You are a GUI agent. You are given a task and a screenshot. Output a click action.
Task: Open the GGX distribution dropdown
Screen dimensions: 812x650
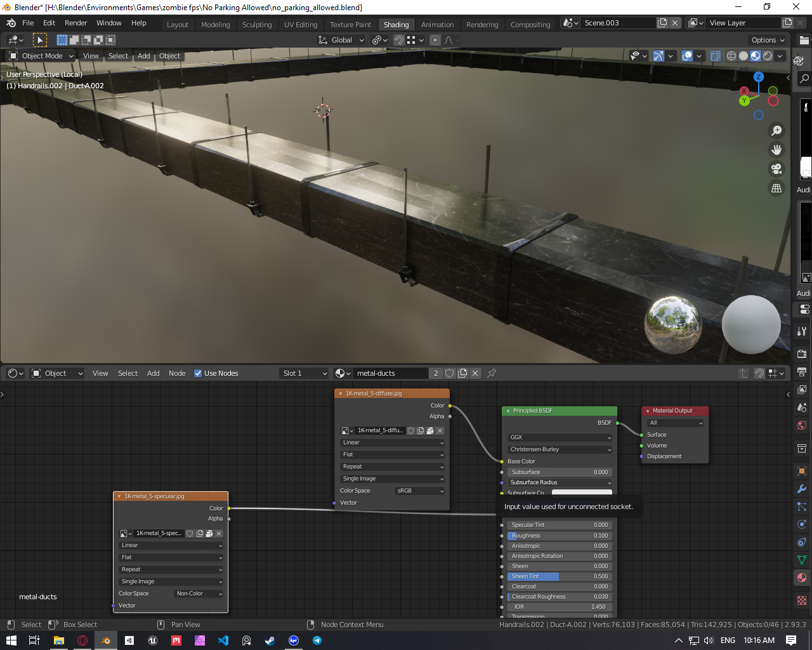560,437
